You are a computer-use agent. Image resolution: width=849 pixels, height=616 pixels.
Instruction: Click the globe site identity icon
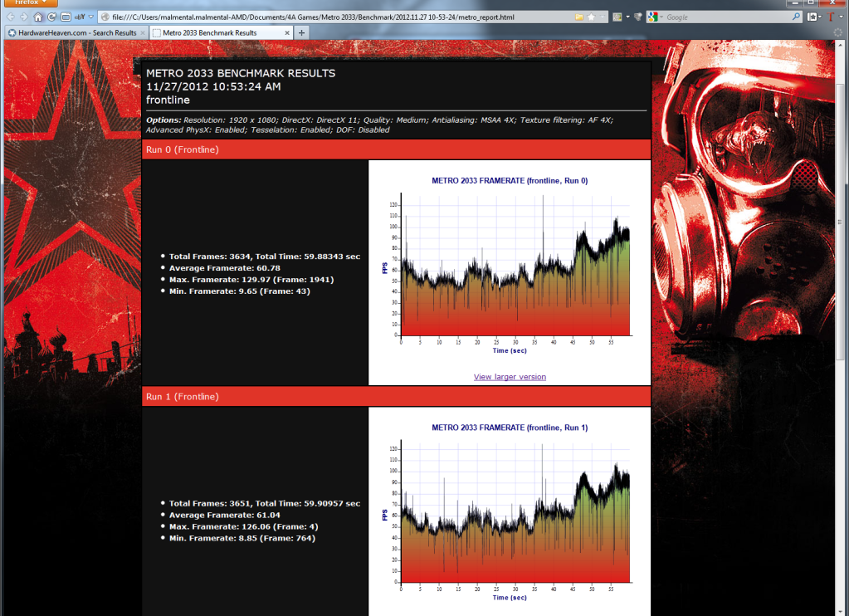(x=105, y=17)
